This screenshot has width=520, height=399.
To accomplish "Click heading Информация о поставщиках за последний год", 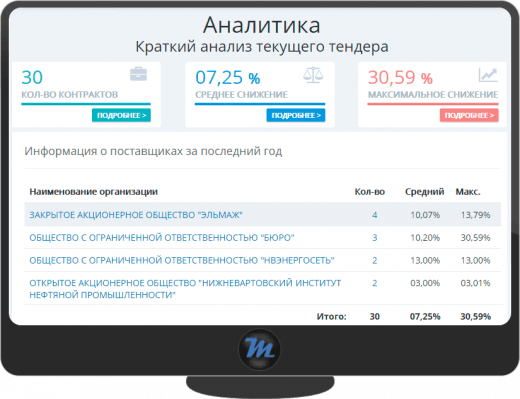I will click(x=153, y=151).
